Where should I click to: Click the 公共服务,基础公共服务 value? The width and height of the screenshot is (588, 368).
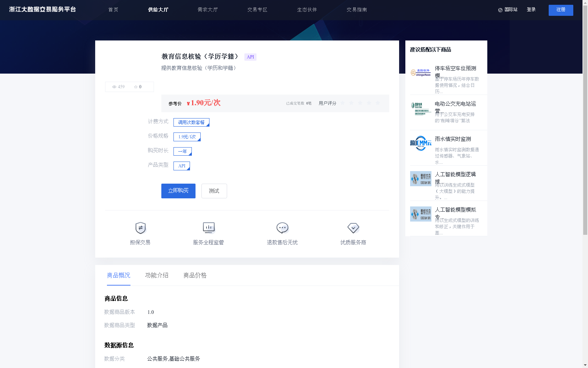click(173, 359)
